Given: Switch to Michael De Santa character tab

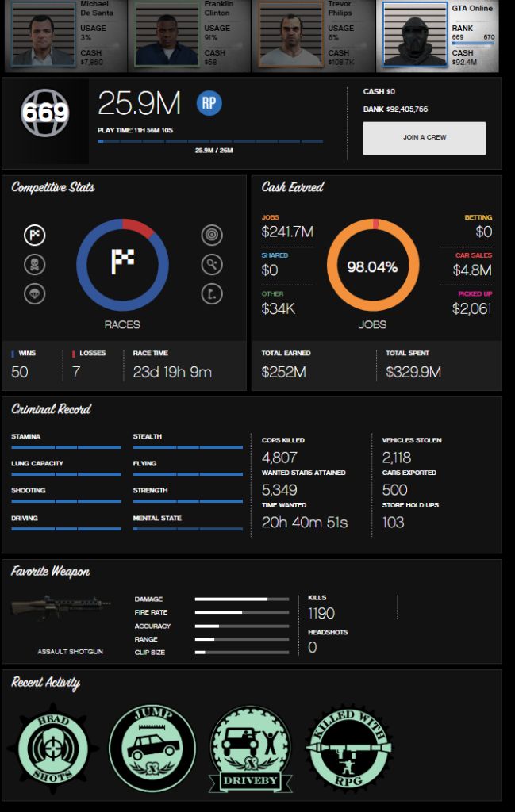Looking at the screenshot, I should (65, 35).
